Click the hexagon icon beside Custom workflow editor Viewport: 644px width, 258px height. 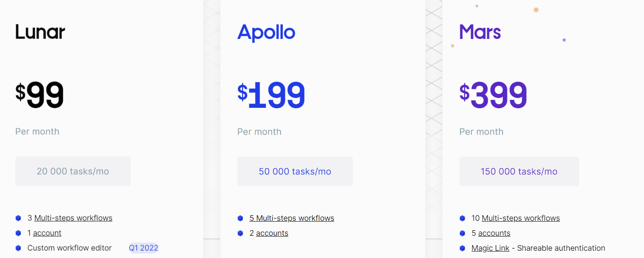point(18,248)
